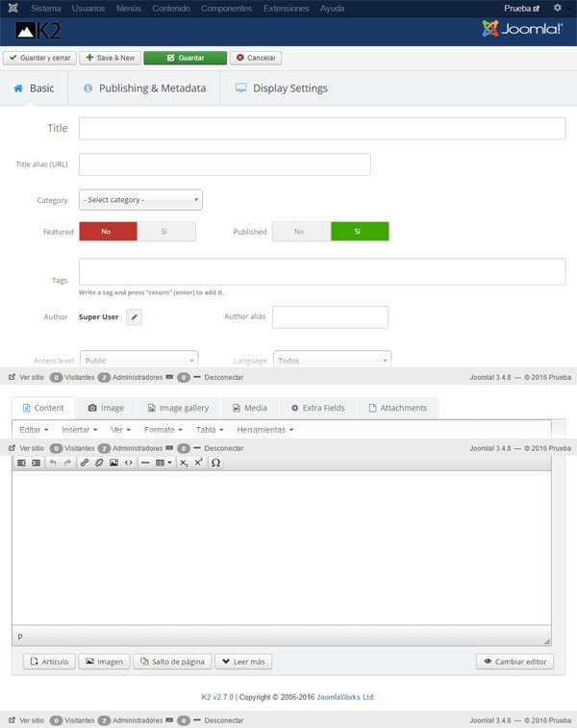Switch to the Basic tab

[x=34, y=88]
